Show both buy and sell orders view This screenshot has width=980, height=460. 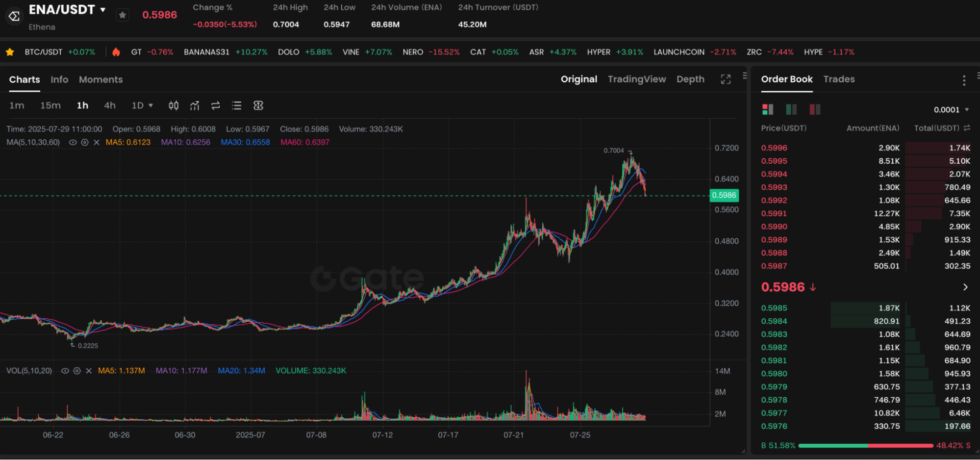click(768, 109)
